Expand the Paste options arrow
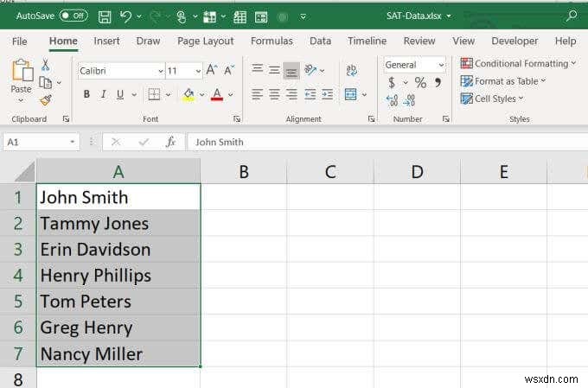Screen dimensions: 588x388 point(21,100)
